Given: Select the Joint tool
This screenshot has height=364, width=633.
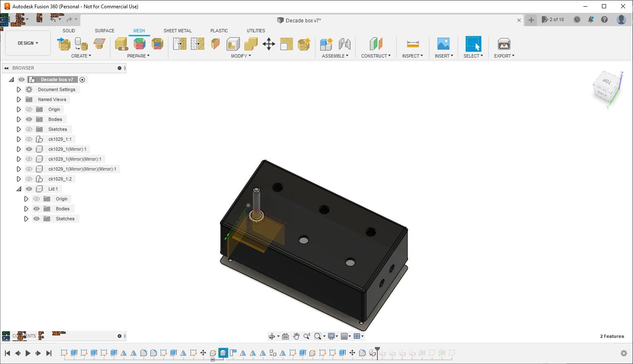Looking at the screenshot, I should point(344,44).
